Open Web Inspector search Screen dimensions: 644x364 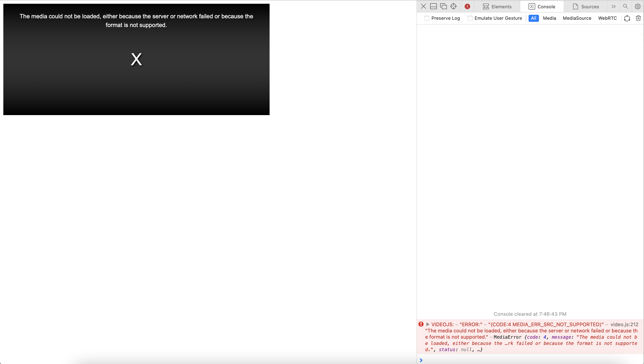point(625,6)
